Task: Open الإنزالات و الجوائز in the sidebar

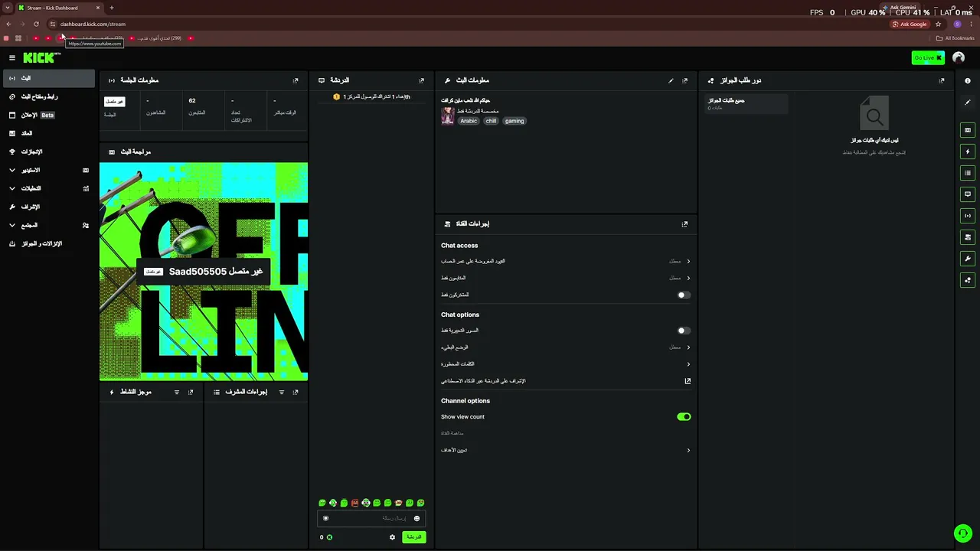Action: [49, 243]
